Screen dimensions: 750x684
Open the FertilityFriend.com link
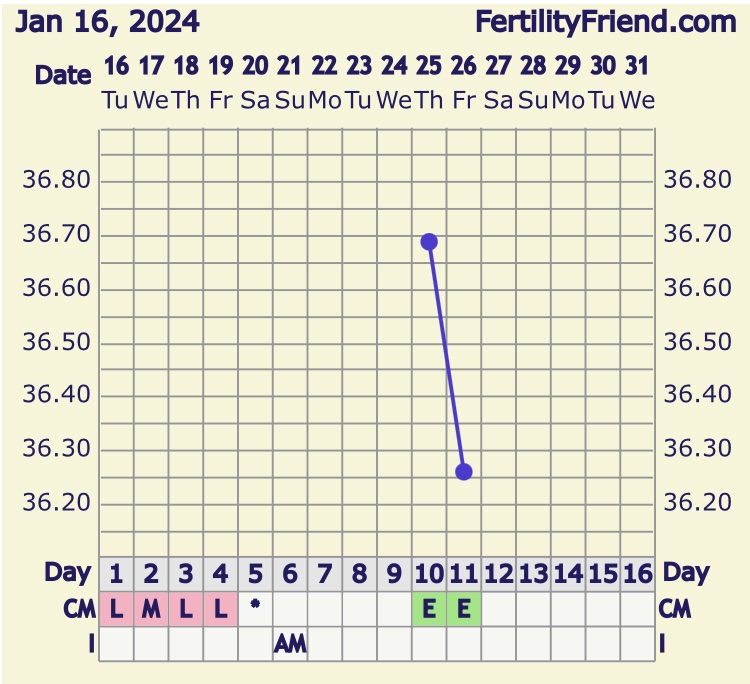(x=606, y=22)
